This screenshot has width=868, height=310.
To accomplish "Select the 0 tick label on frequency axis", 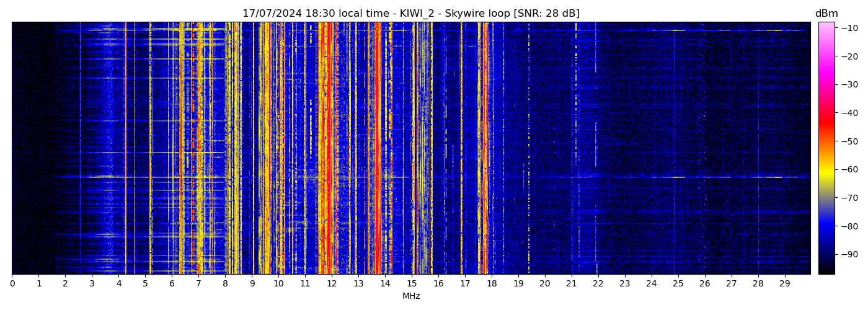I will click(12, 283).
